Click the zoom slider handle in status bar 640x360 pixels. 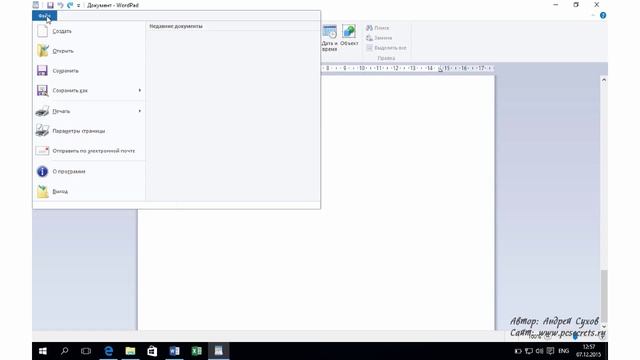click(575, 337)
